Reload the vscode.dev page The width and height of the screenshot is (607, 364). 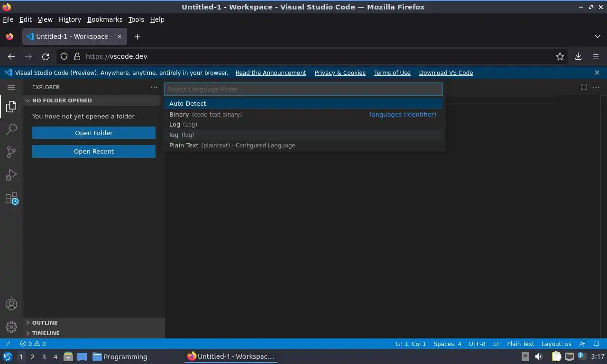(46, 56)
